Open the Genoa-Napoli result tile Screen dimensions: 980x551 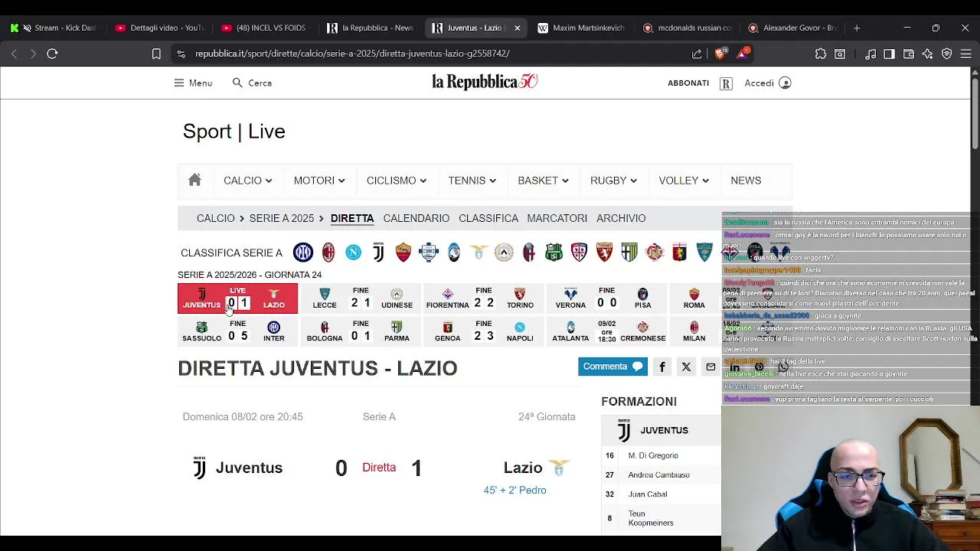(484, 331)
